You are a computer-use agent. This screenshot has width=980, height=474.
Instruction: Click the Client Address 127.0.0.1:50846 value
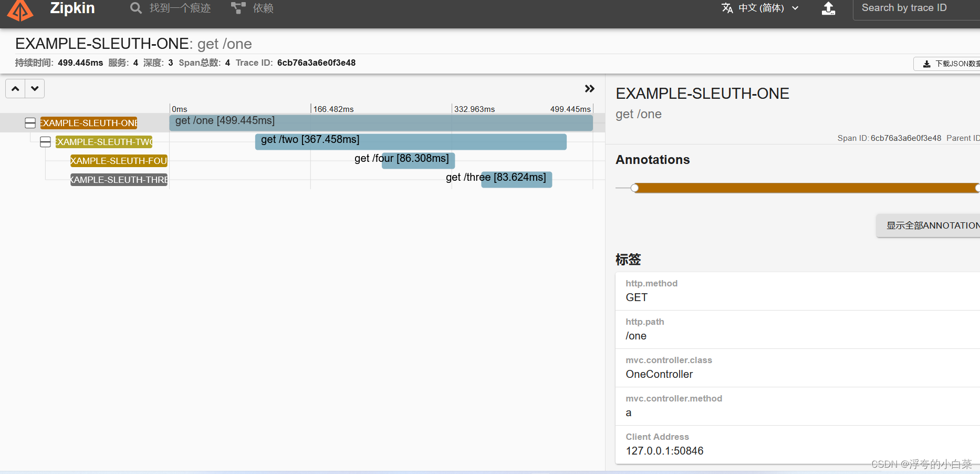pos(664,451)
